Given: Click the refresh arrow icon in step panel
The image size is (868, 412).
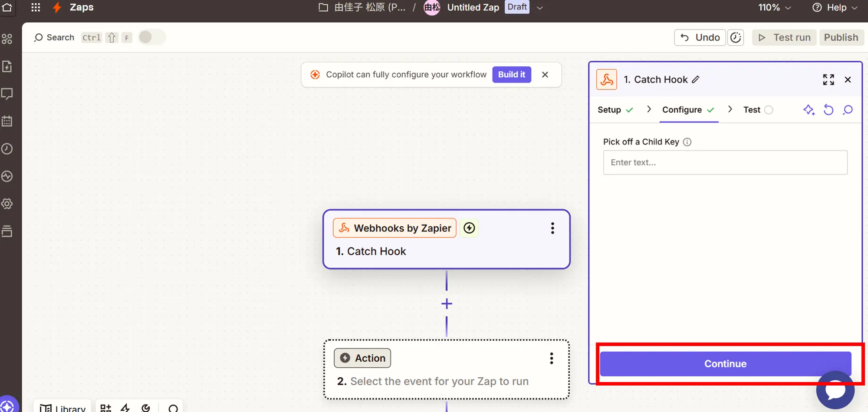Looking at the screenshot, I should [828, 110].
